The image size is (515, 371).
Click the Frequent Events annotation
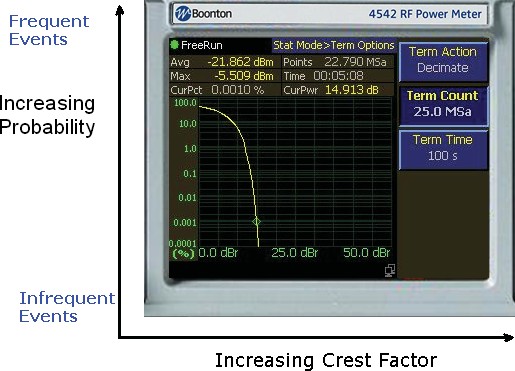pyautogui.click(x=49, y=30)
